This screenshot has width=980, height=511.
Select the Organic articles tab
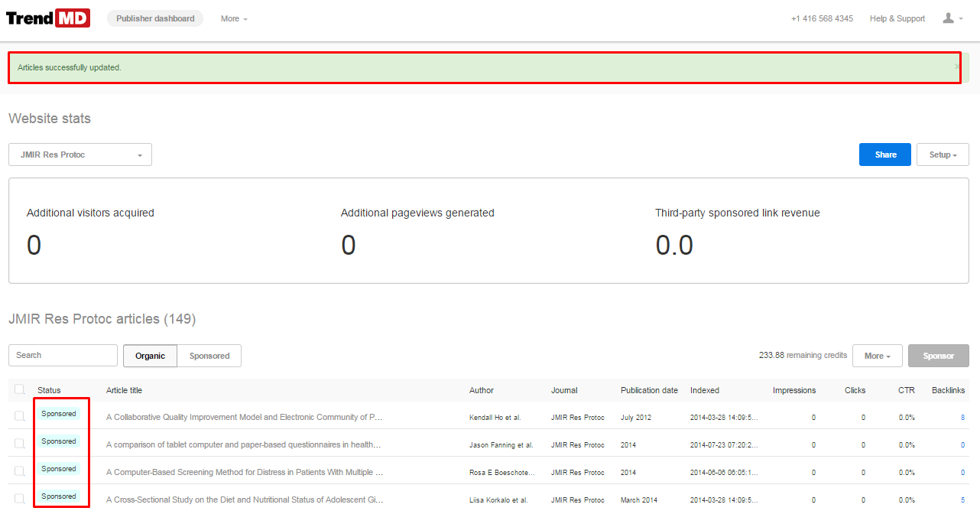coord(150,356)
